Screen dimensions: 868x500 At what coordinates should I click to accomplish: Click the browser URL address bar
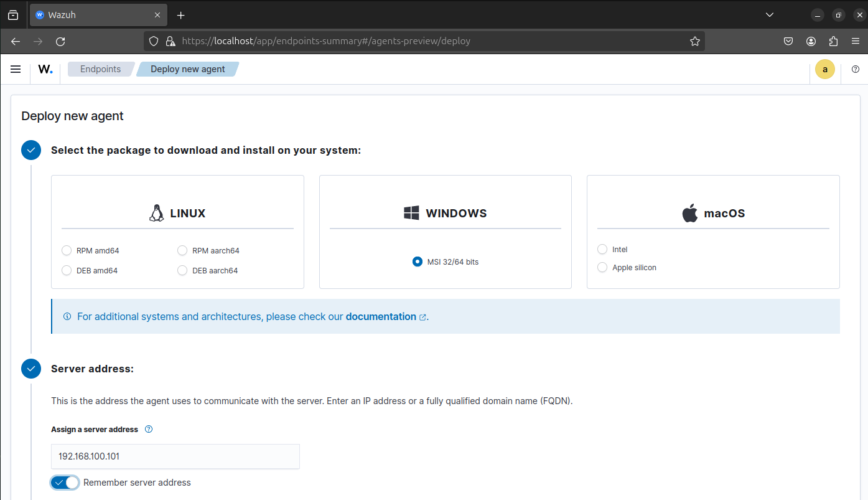tap(423, 41)
